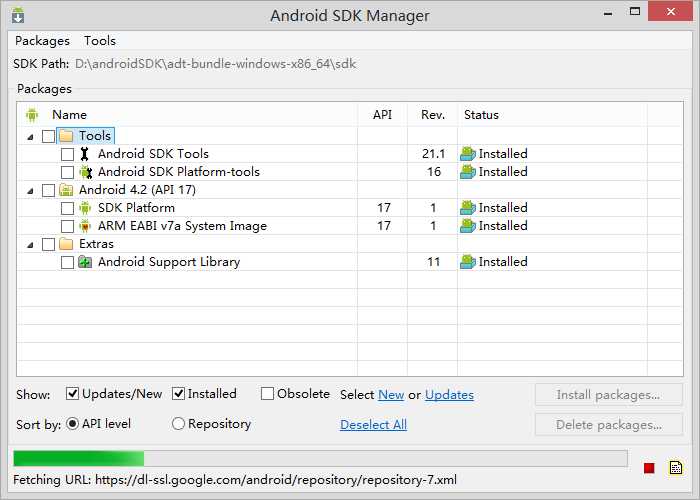Image resolution: width=700 pixels, height=500 pixels.
Task: Click the Rev. column header
Action: [433, 115]
